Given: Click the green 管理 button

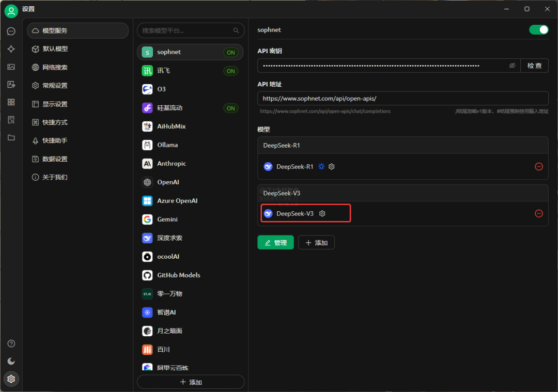Looking at the screenshot, I should pos(275,243).
